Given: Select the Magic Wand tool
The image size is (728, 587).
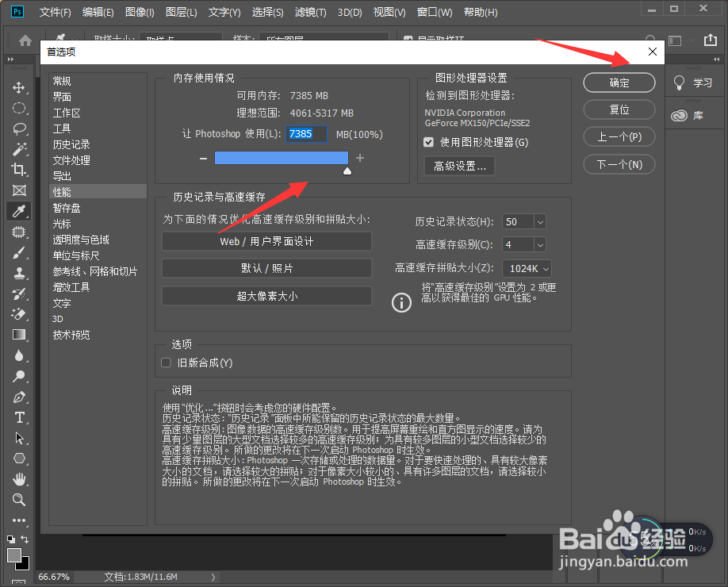Looking at the screenshot, I should (18, 149).
